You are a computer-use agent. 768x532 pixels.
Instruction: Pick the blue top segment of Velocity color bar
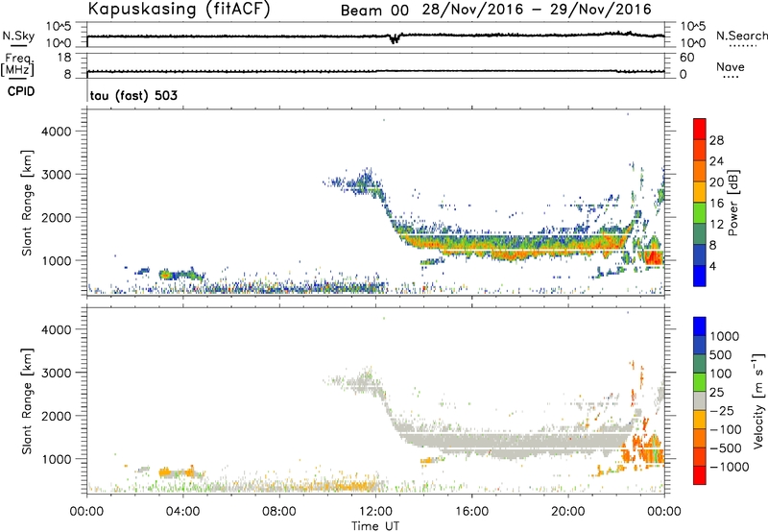pyautogui.click(x=700, y=326)
